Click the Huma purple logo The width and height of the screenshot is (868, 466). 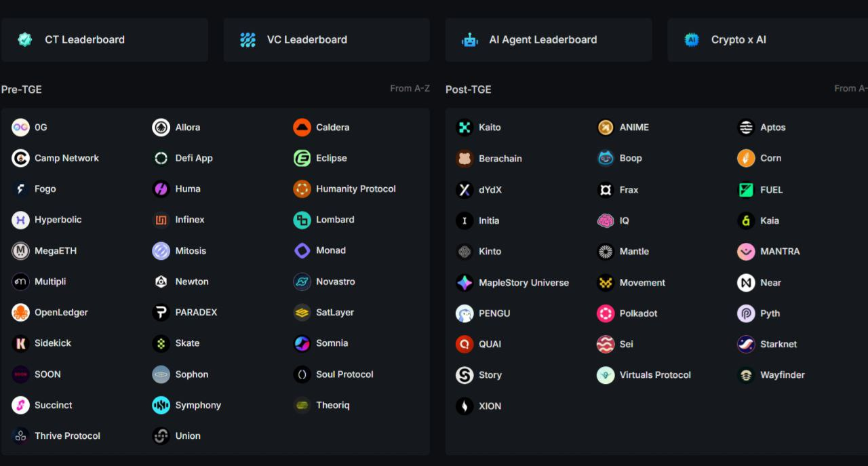click(x=161, y=189)
